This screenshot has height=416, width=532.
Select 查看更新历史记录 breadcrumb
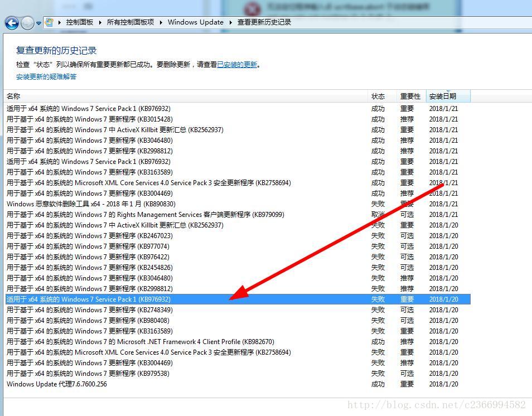click(264, 22)
